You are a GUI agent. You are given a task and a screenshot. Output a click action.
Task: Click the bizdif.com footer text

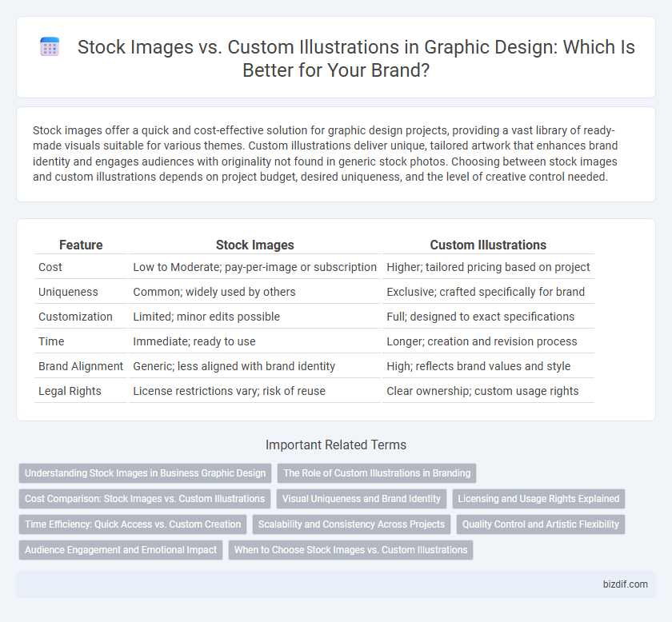tap(626, 584)
